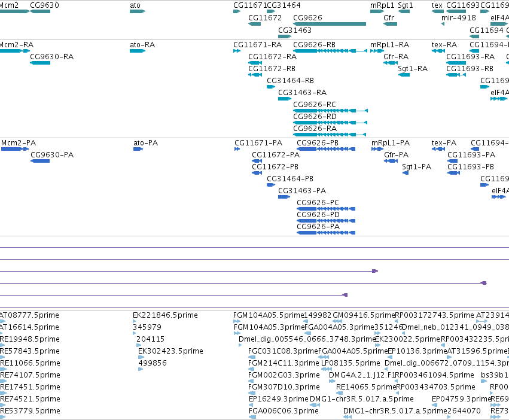
Task: Select protein feature tex-PA
Action: (438, 149)
